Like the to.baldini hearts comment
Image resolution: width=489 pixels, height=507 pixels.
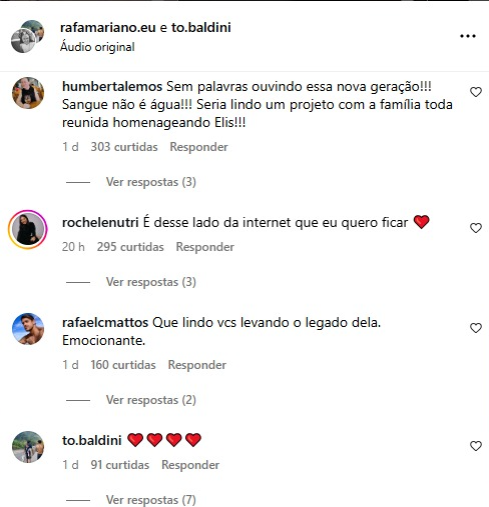(x=476, y=446)
